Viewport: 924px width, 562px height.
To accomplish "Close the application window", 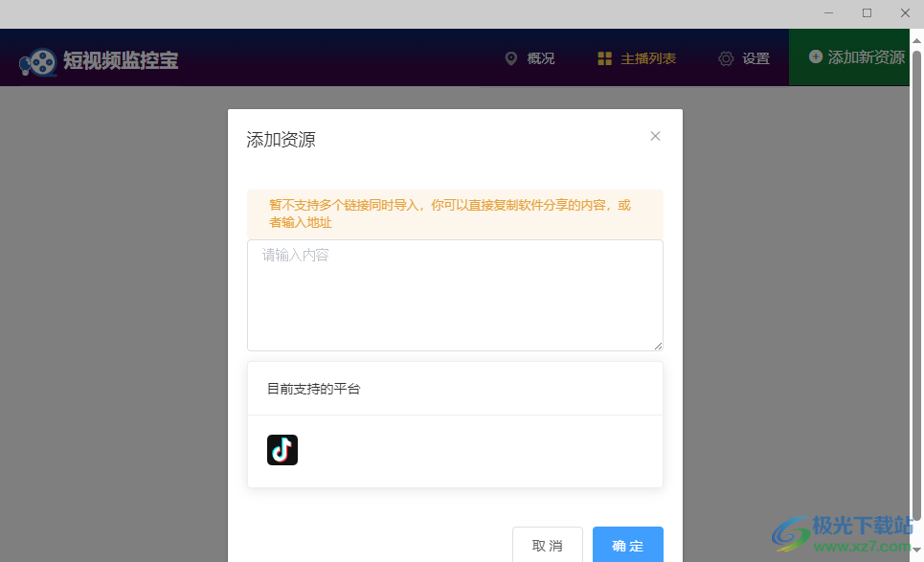I will [905, 13].
